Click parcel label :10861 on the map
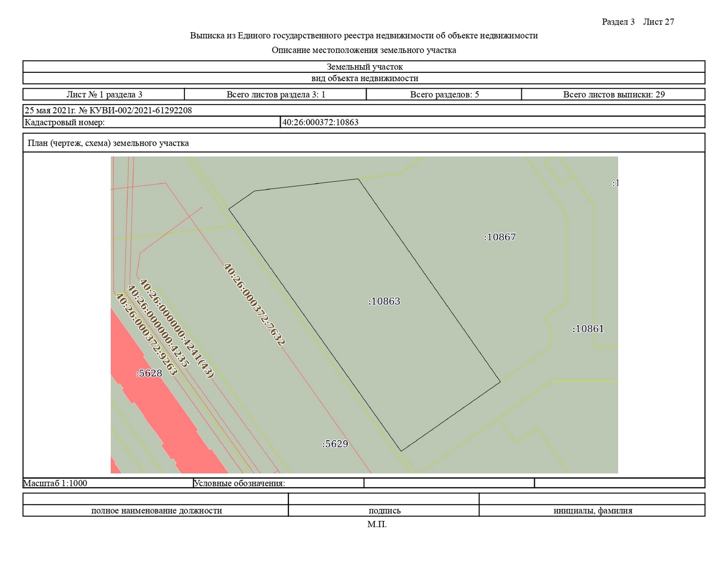Image resolution: width=728 pixels, height=562 pixels. [x=588, y=329]
